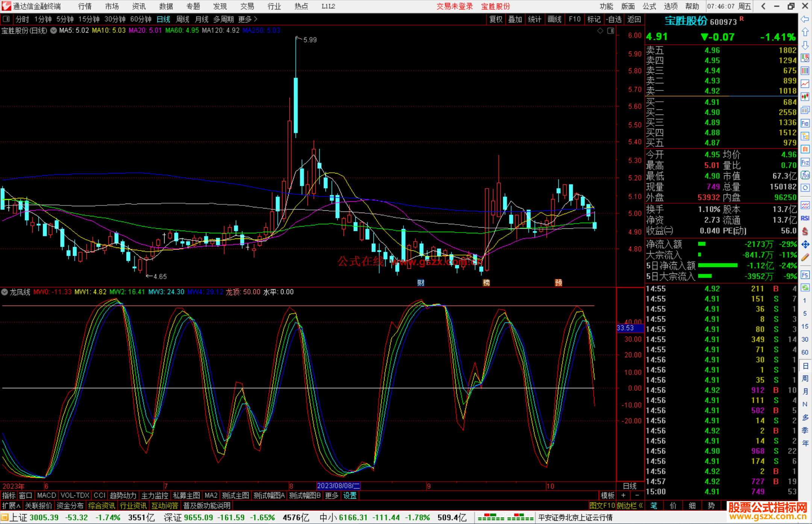Toggle the 龙凤线 indicator panel circle button
Screen dimensions: 812x524
coord(5,292)
